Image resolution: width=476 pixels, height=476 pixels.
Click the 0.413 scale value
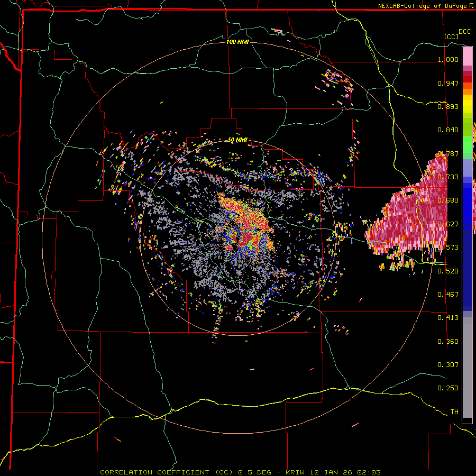[448, 318]
